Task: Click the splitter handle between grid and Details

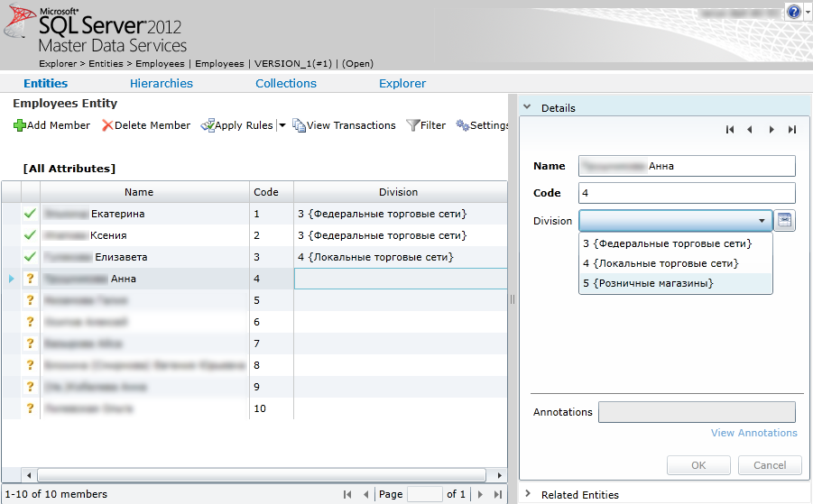Action: click(x=513, y=299)
